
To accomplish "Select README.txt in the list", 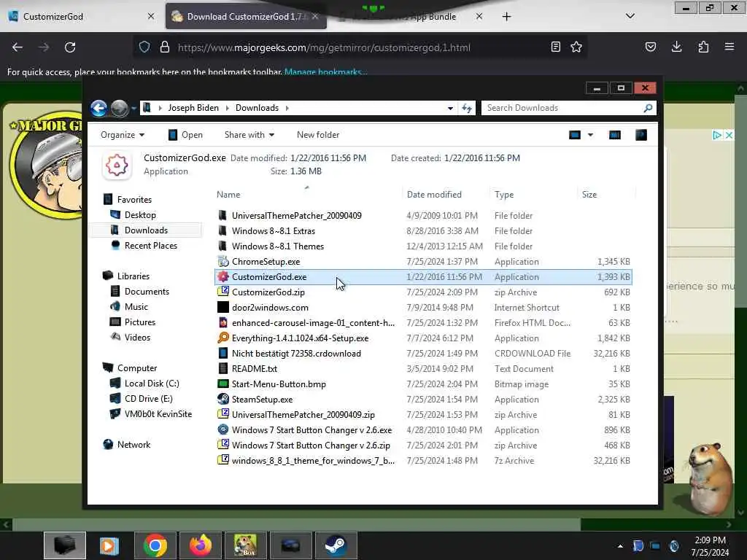I will pyautogui.click(x=424, y=368).
